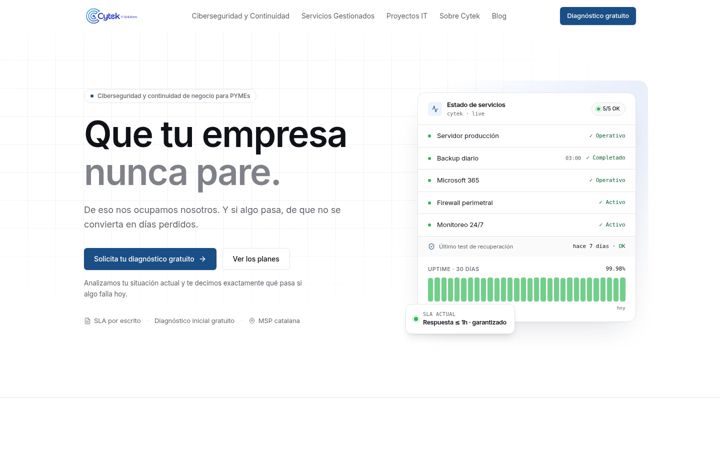Click the location pin icon by MSP catalana
Viewport: 720px width, 450px height.
pyautogui.click(x=252, y=321)
